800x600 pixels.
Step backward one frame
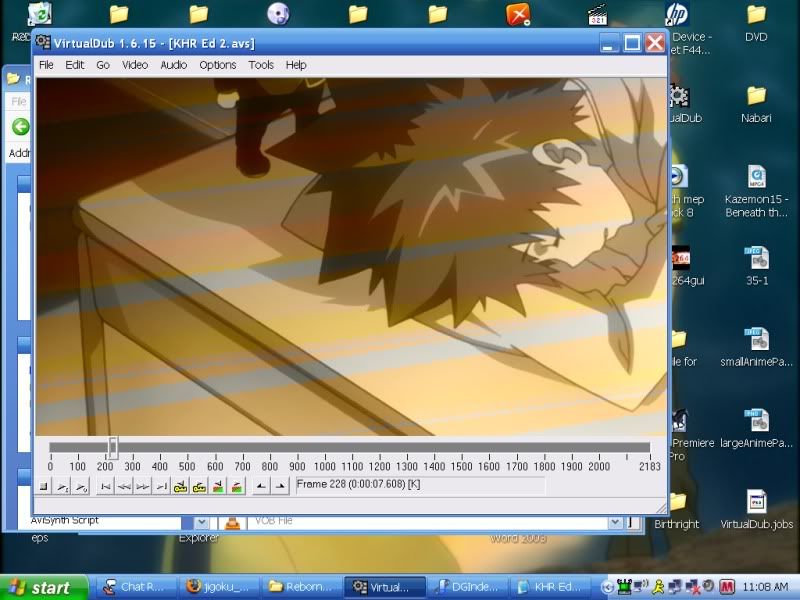coord(124,486)
